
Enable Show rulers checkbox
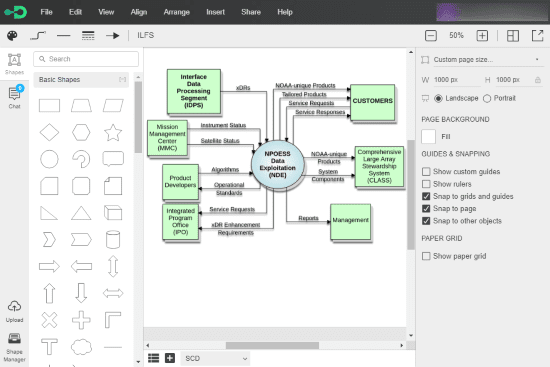(426, 184)
